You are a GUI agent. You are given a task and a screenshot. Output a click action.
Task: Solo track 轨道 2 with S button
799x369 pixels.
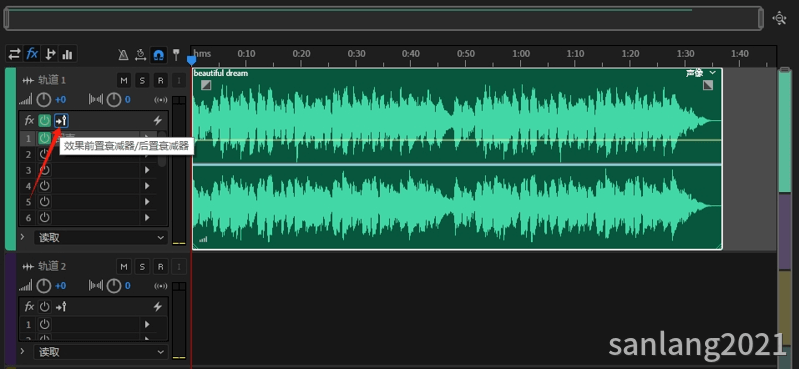142,266
